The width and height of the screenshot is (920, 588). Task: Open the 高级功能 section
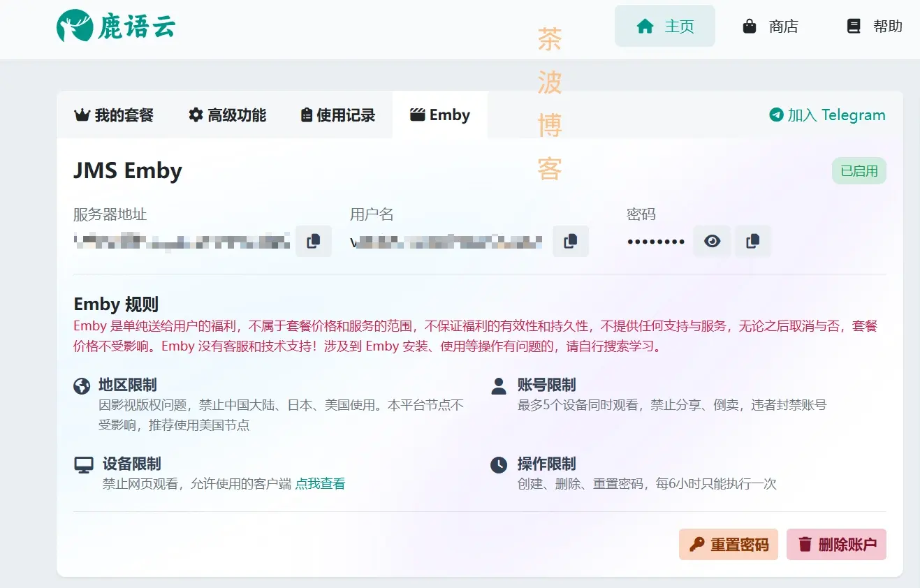(x=226, y=115)
